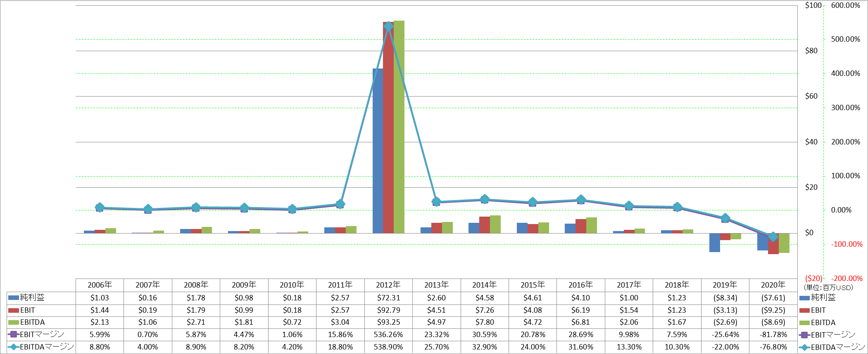Viewport: 868px width, 354px height.
Task: Click the 2019年 column header
Action: 725,285
